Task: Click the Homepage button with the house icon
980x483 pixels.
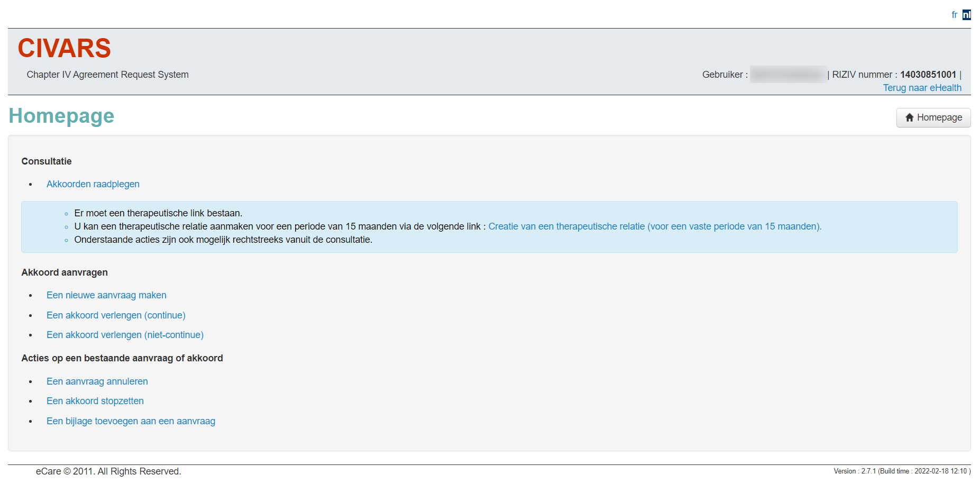Action: [x=933, y=117]
